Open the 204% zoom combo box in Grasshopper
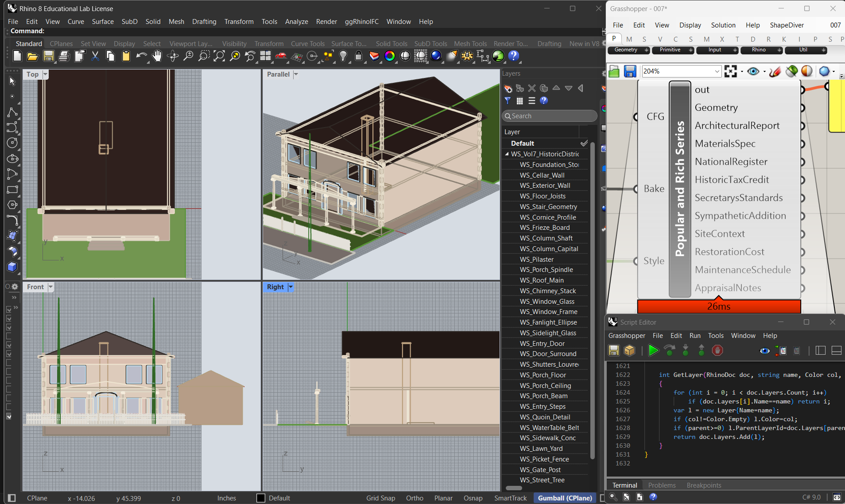 (681, 71)
